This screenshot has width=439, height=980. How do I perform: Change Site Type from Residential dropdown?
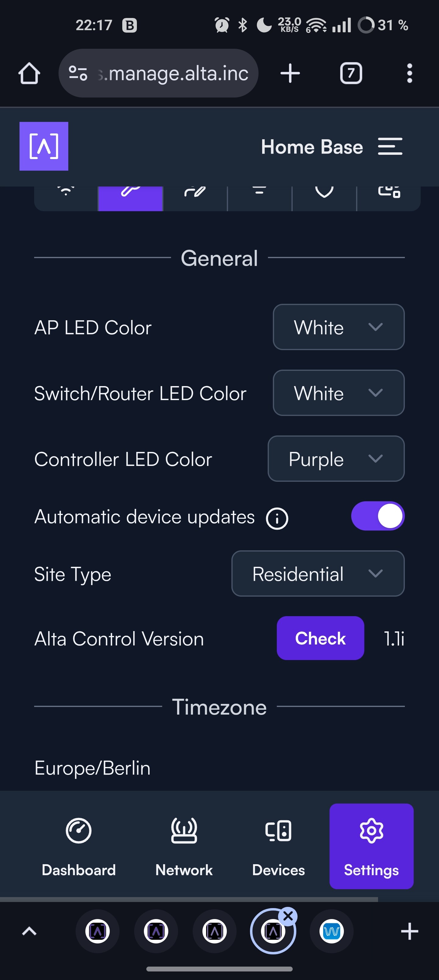click(318, 574)
